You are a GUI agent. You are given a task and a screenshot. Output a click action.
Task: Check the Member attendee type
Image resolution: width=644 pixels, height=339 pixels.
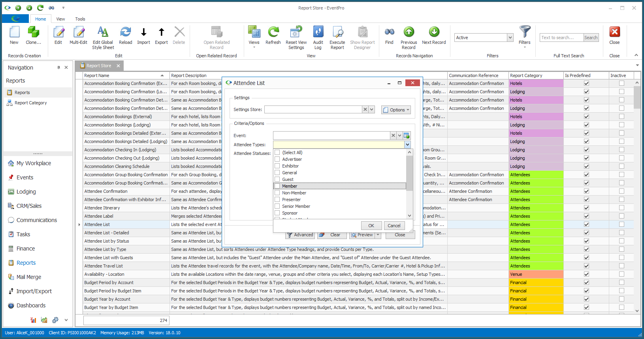pos(277,186)
